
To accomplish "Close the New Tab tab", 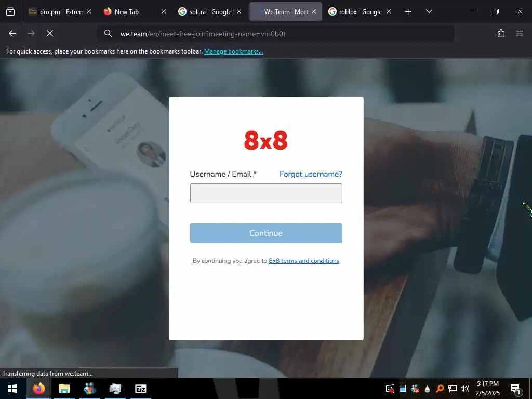I will [164, 12].
